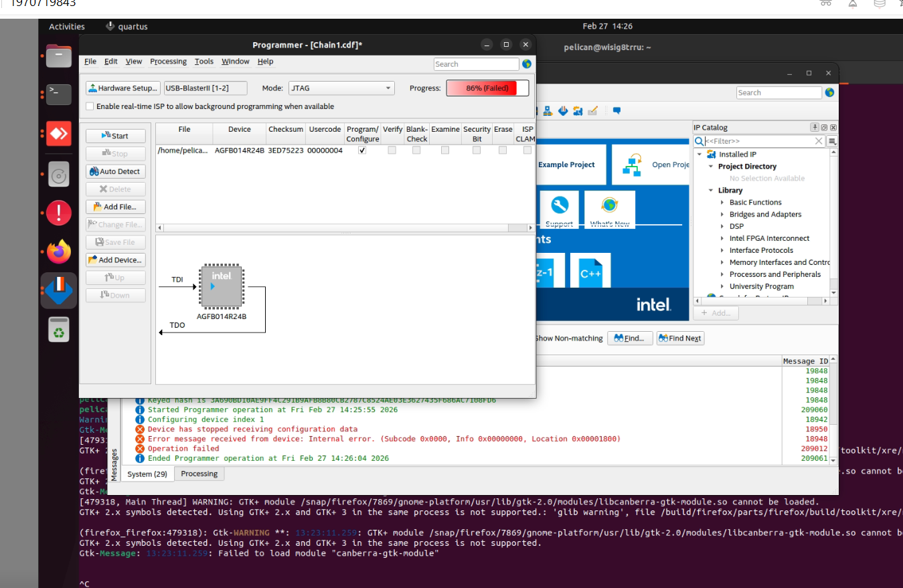Select the System (29) messages tab
The height and width of the screenshot is (588, 903).
147,474
